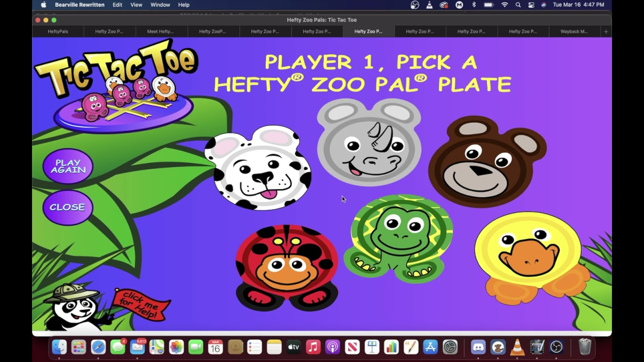644x362 pixels.
Task: Open Keynote from the Dock
Action: point(372,346)
